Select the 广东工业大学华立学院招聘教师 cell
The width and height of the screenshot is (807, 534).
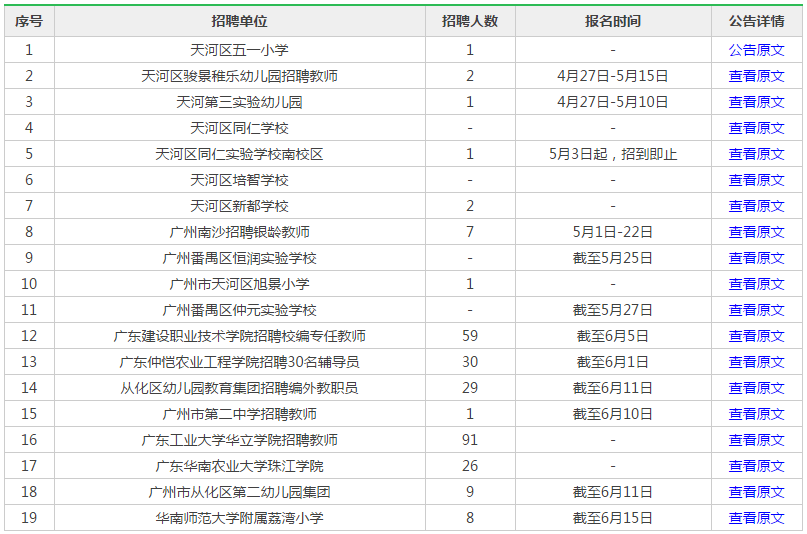(240, 440)
